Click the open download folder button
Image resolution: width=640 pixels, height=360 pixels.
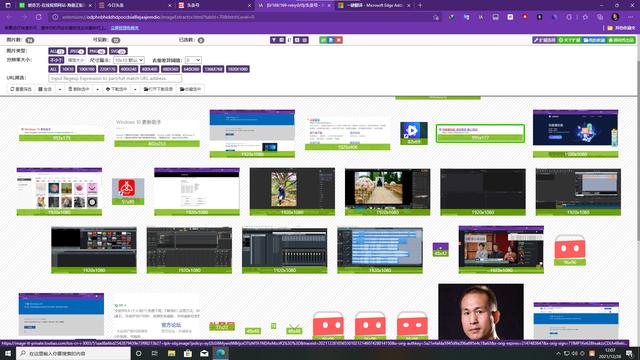click(x=158, y=89)
